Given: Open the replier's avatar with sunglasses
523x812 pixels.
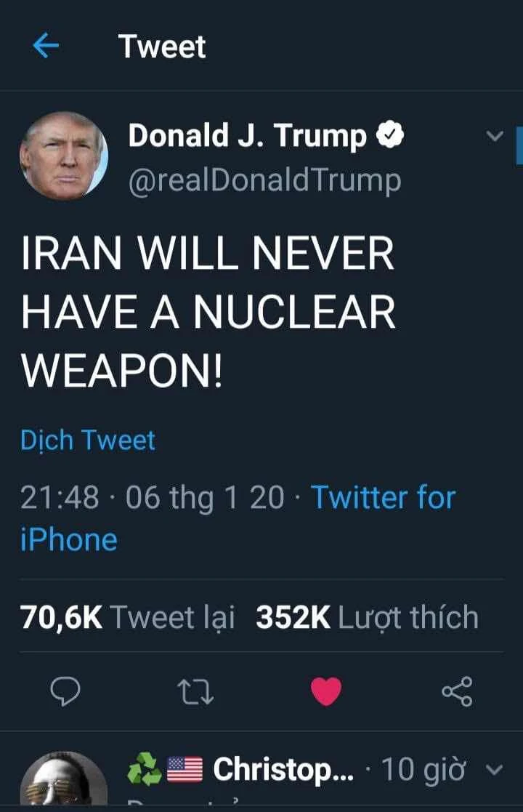Looking at the screenshot, I should pyautogui.click(x=64, y=779).
